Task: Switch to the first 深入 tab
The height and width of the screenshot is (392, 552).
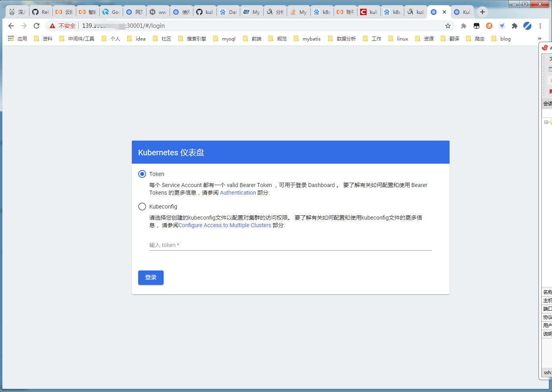Action: pos(17,12)
